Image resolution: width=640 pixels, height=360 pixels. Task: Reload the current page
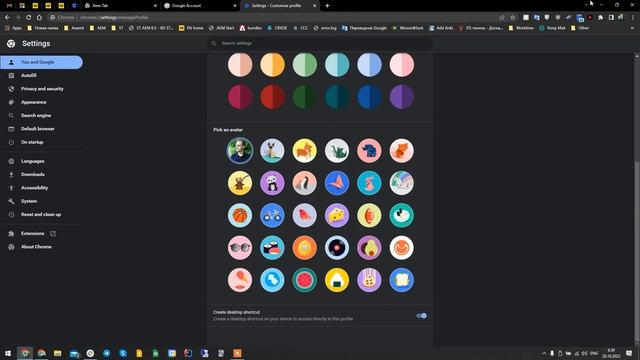[x=29, y=18]
